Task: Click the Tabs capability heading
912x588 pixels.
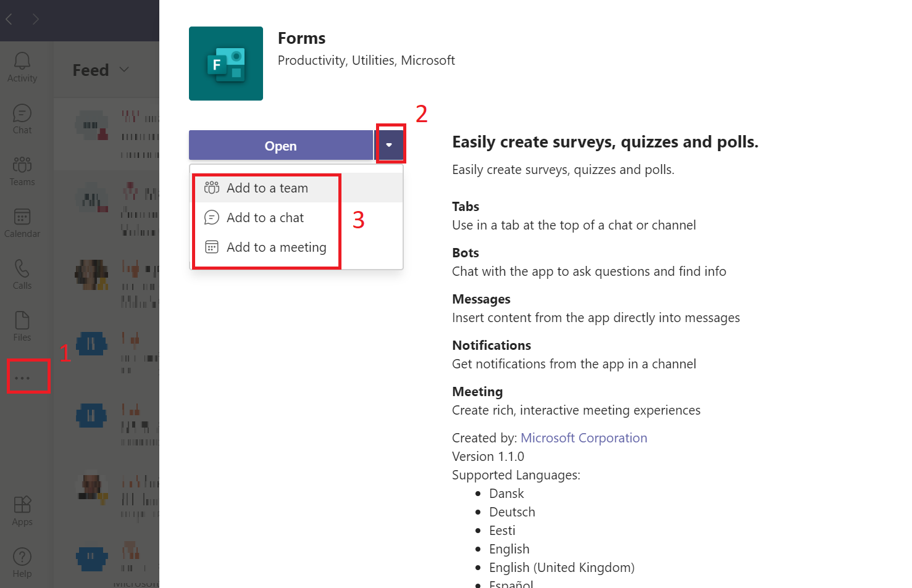Action: point(466,207)
